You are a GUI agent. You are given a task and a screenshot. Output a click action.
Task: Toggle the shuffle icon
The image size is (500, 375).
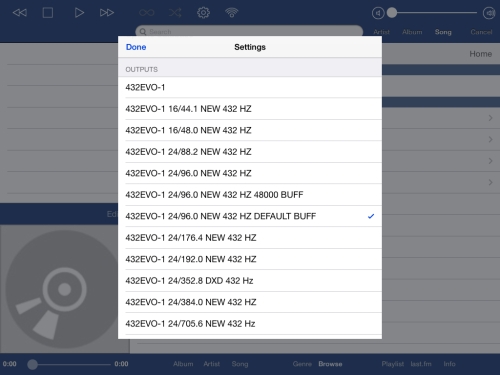pyautogui.click(x=175, y=13)
